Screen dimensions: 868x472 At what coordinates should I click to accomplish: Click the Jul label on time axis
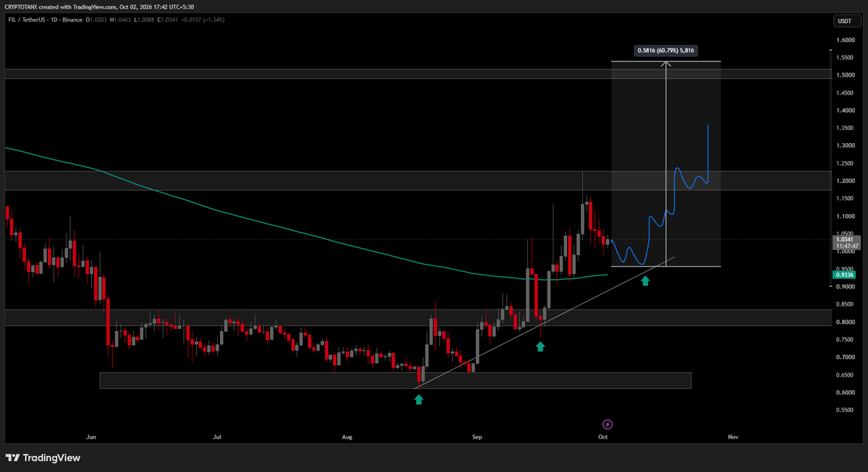click(x=217, y=437)
